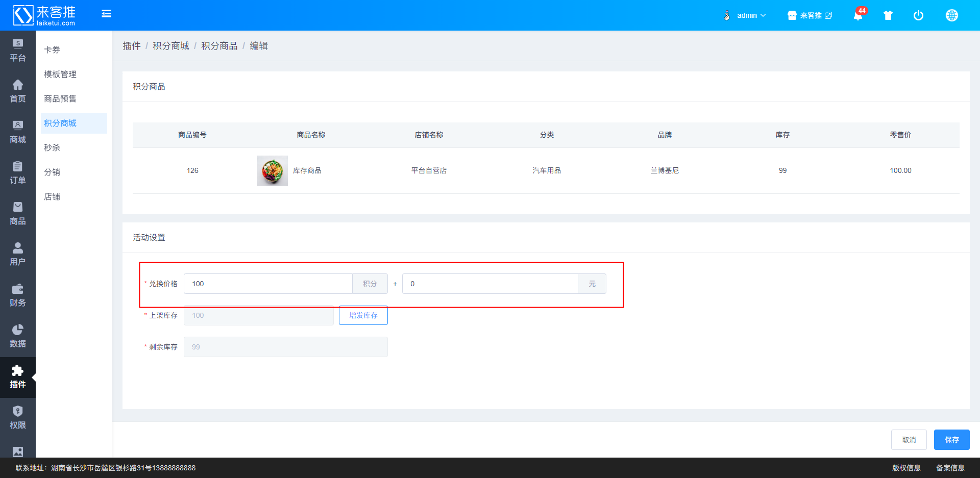Image resolution: width=980 pixels, height=478 pixels.
Task: Go to 首页 in left nav
Action: 18,91
